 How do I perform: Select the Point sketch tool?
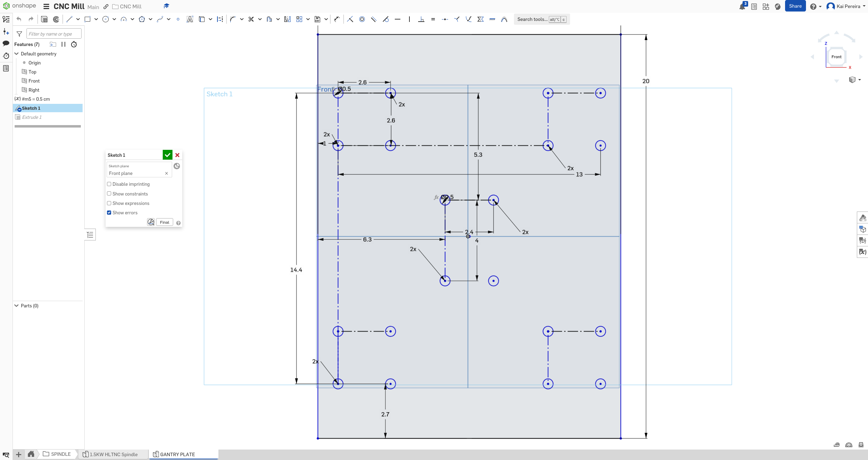click(x=178, y=19)
